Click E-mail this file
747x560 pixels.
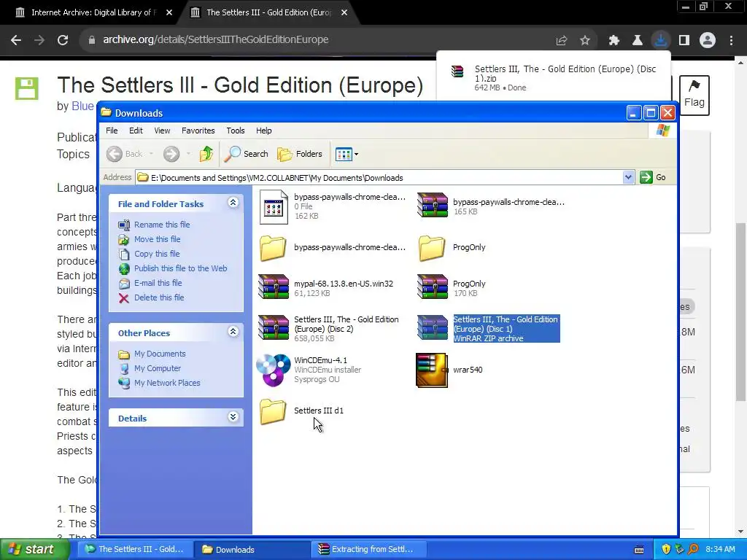coord(158,283)
